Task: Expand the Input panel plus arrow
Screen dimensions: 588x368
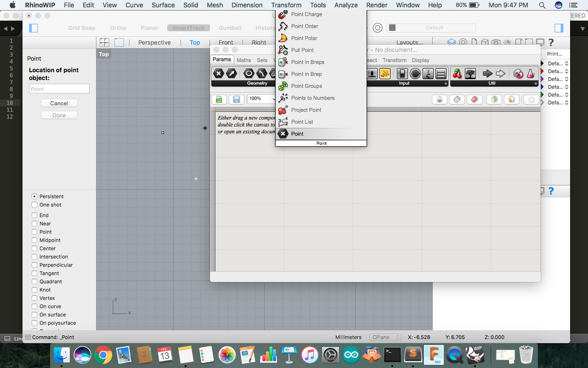Action: click(446, 84)
